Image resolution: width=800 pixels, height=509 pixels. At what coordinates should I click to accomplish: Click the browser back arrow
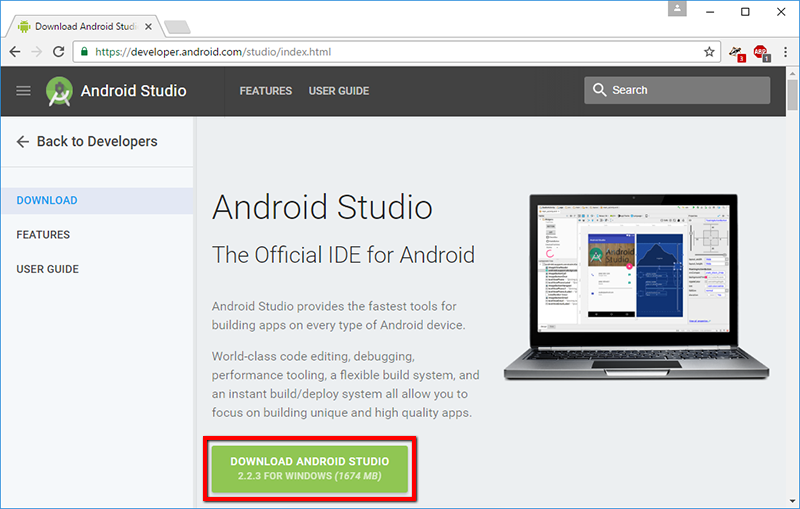point(15,52)
